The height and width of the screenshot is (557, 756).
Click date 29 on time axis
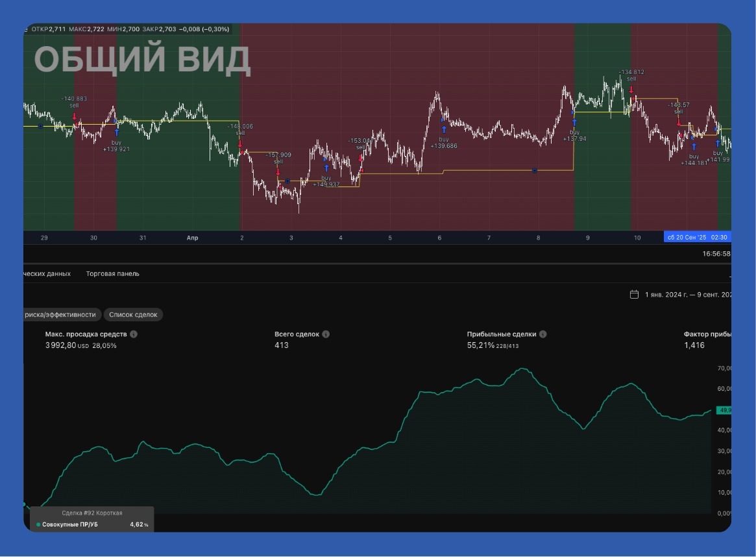click(44, 237)
